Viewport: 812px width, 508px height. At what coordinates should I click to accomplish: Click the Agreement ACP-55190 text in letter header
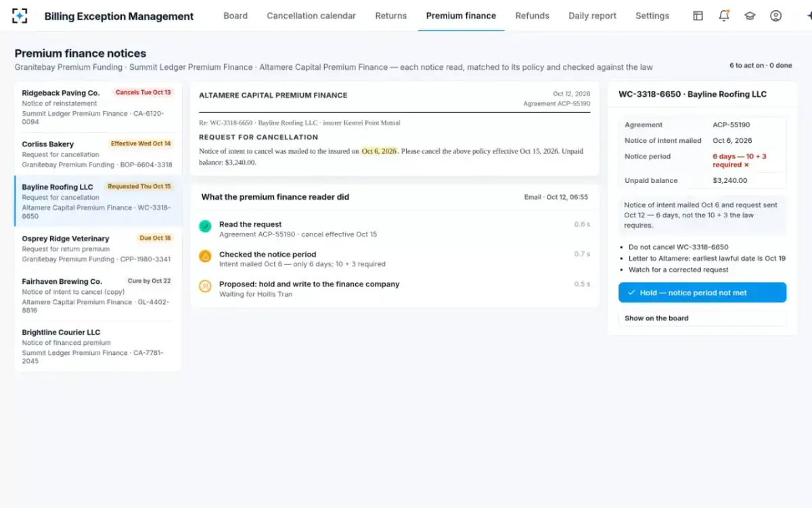[557, 104]
